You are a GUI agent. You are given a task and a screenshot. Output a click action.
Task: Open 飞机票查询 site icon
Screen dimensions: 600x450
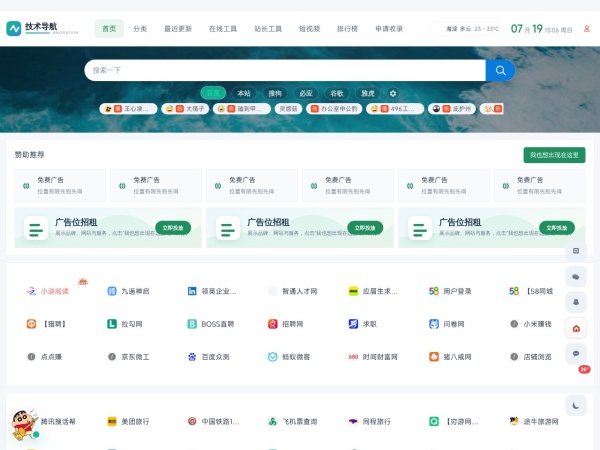272,422
